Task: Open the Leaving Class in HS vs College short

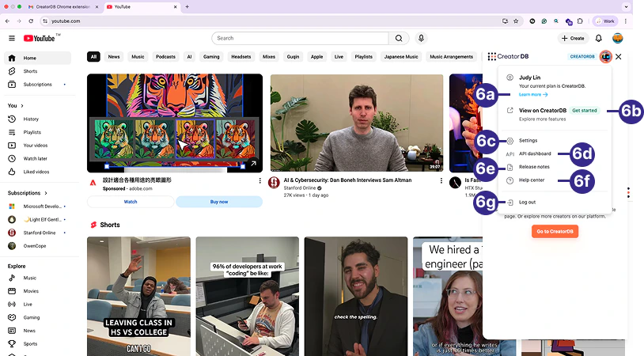Action: tap(138, 296)
